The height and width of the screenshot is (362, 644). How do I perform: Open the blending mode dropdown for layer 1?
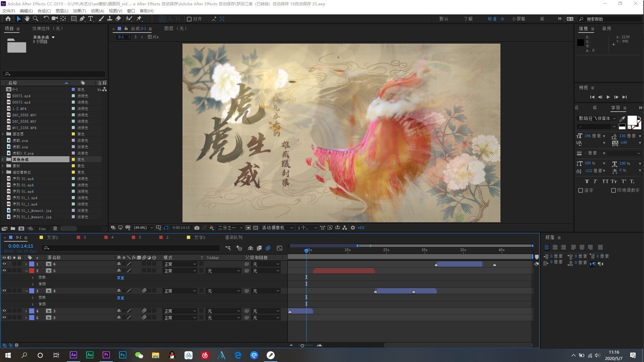click(180, 264)
